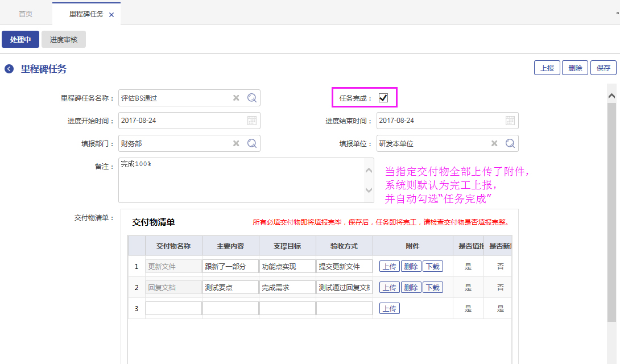Open search lookup for 填报单位 field

tap(510, 143)
